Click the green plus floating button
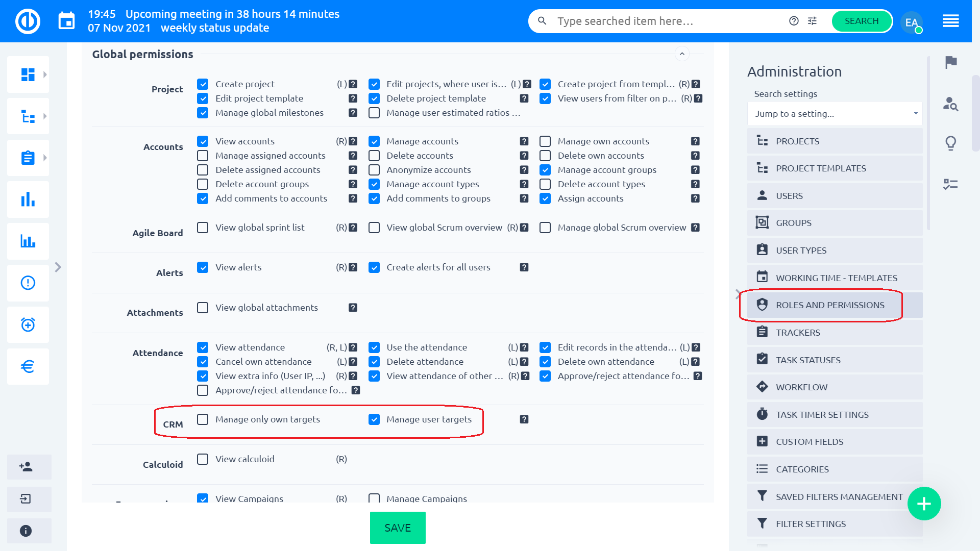Viewport: 980px width, 551px height. pyautogui.click(x=924, y=504)
